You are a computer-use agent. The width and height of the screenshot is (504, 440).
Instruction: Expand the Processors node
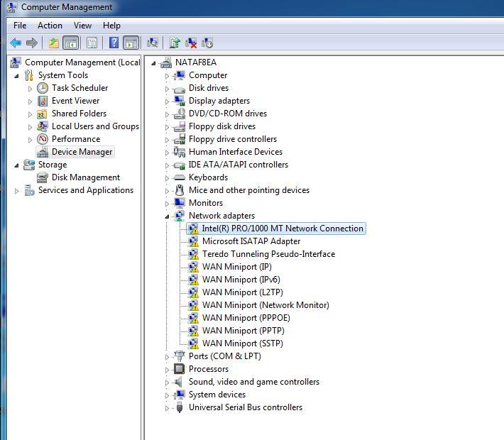pyautogui.click(x=167, y=370)
